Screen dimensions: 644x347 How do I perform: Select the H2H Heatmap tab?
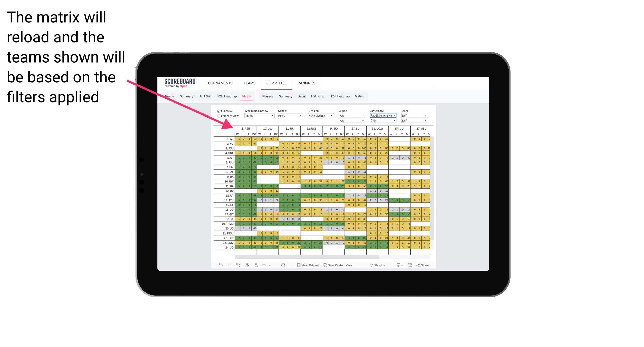(x=226, y=97)
